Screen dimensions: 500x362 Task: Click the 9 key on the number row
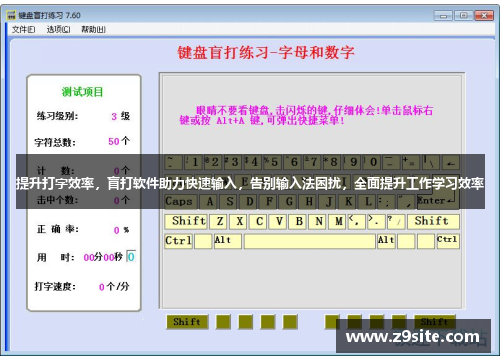[352, 162]
